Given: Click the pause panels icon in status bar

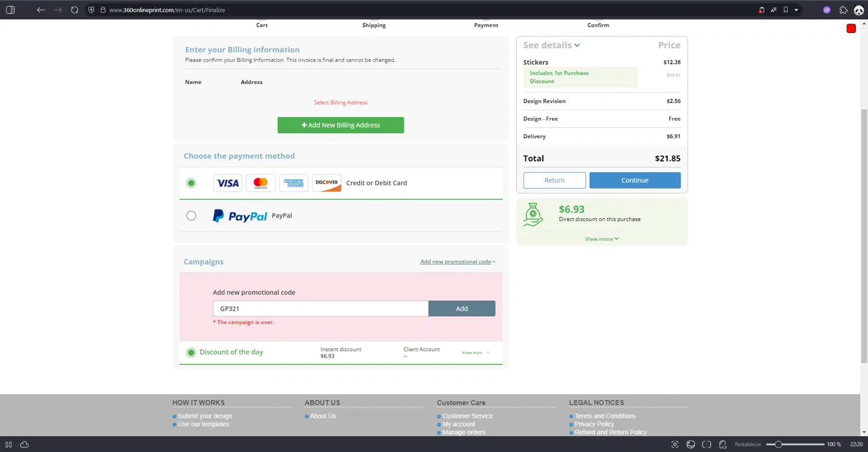Looking at the screenshot, I should pos(9,444).
